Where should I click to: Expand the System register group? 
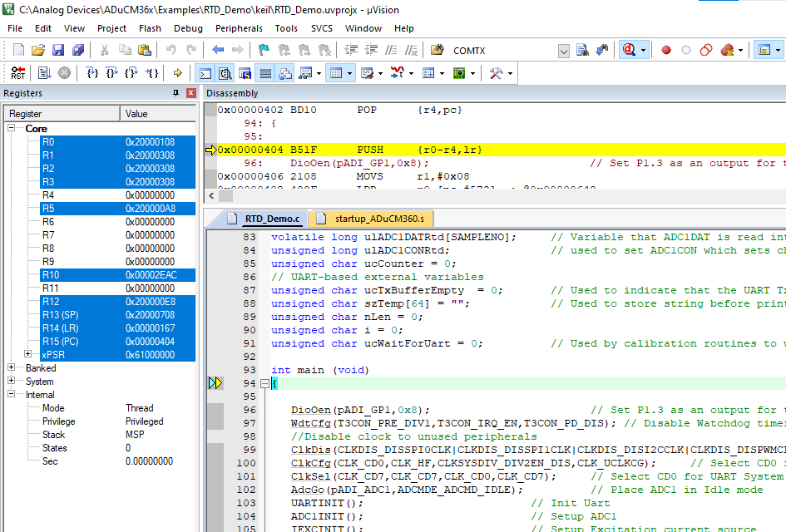(11, 381)
